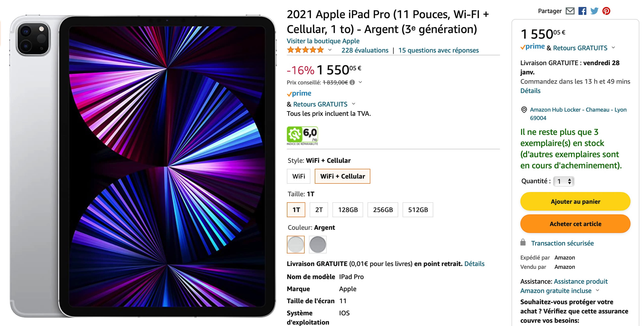Viewport: 644px width, 326px height.
Task: Share the product via email icon
Action: pyautogui.click(x=570, y=11)
